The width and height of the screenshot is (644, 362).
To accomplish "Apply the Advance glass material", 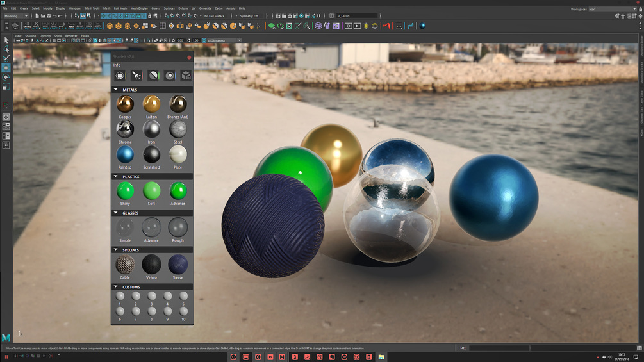I will (x=152, y=228).
